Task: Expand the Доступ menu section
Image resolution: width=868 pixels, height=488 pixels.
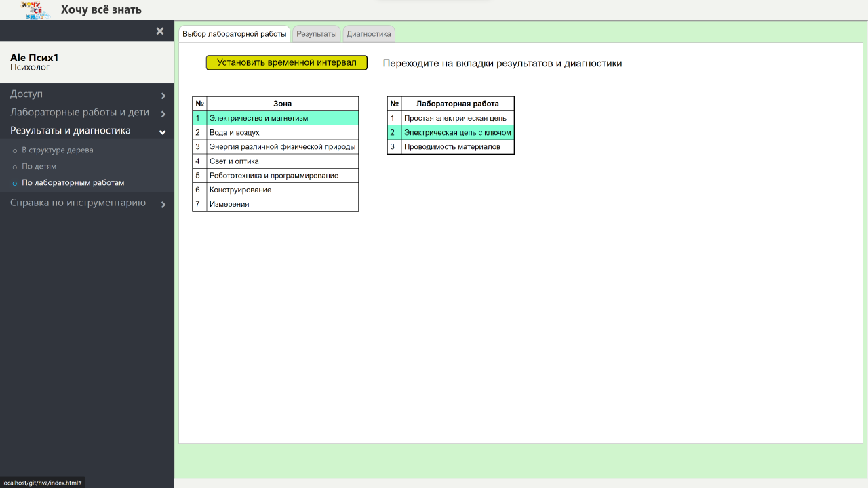Action: 87,94
